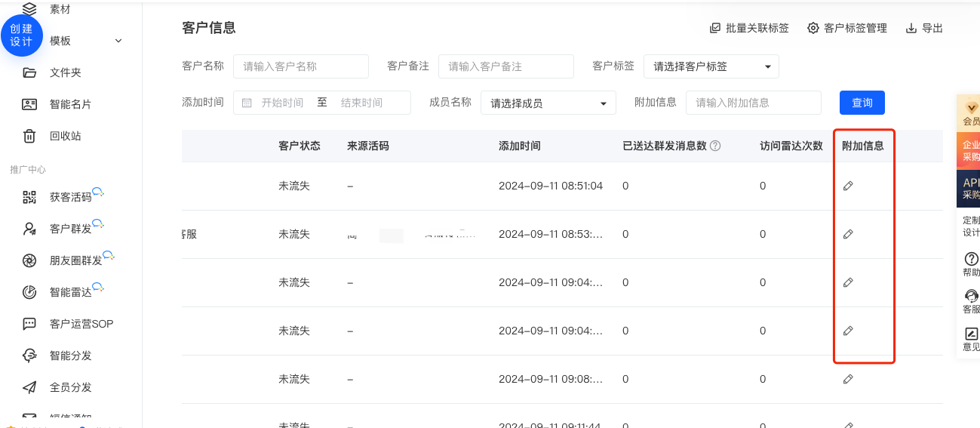Open 客户标签管理 gear settings
Screen dimensions: 980x428
pyautogui.click(x=813, y=28)
